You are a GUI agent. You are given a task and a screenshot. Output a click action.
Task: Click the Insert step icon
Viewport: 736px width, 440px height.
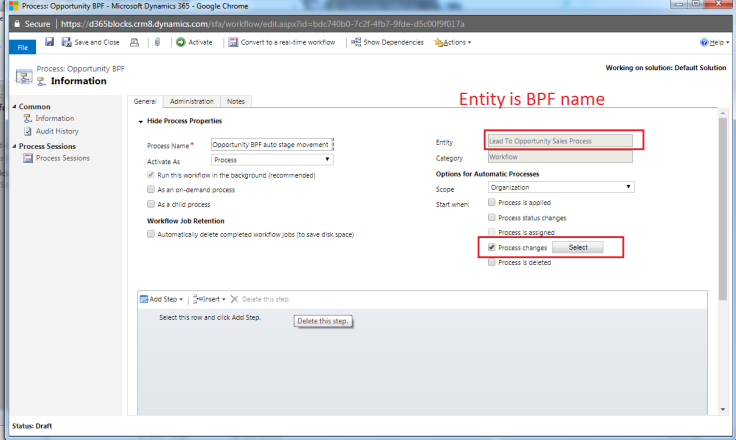(198, 299)
